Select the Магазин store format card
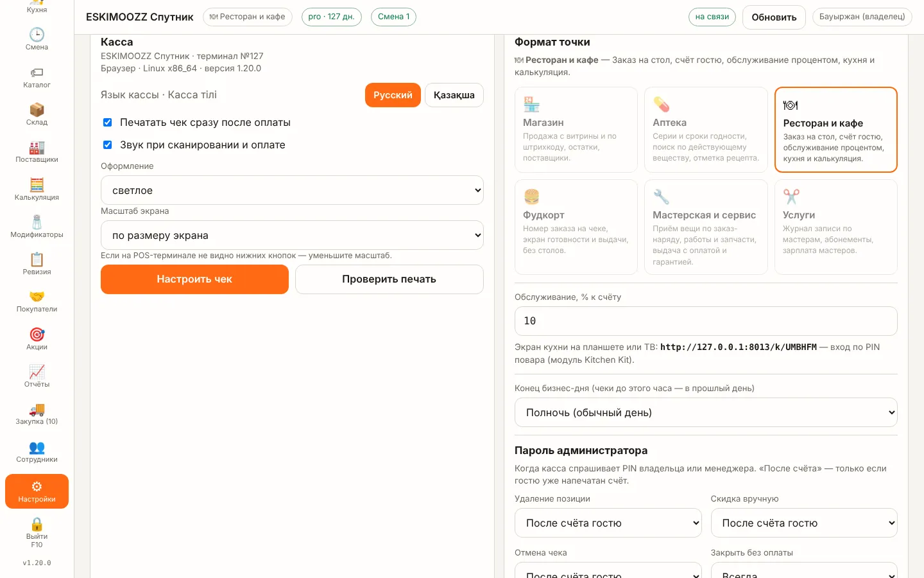The image size is (924, 578). (x=576, y=130)
